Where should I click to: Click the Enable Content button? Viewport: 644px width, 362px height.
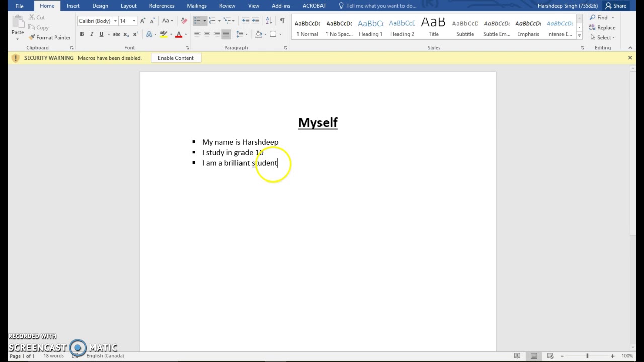pyautogui.click(x=176, y=58)
